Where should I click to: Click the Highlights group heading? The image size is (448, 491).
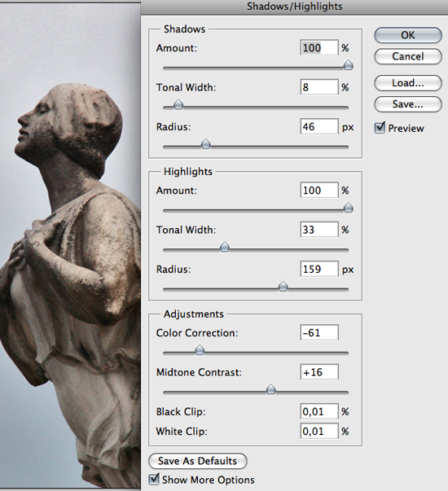[x=188, y=171]
